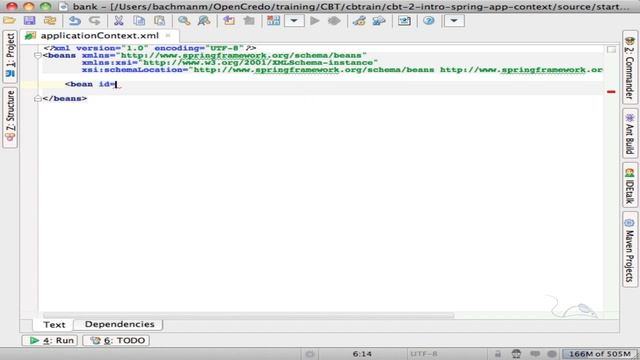Undo the last edit
The width and height of the screenshot is (640, 360).
coord(75,20)
